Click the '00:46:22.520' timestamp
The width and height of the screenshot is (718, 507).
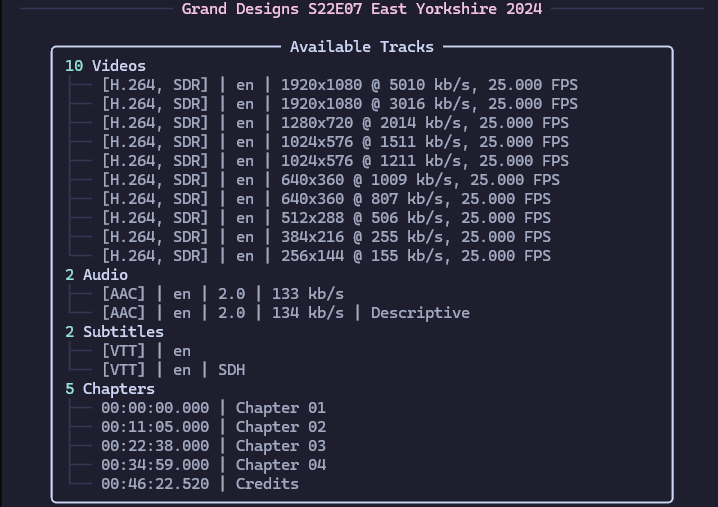(x=155, y=484)
